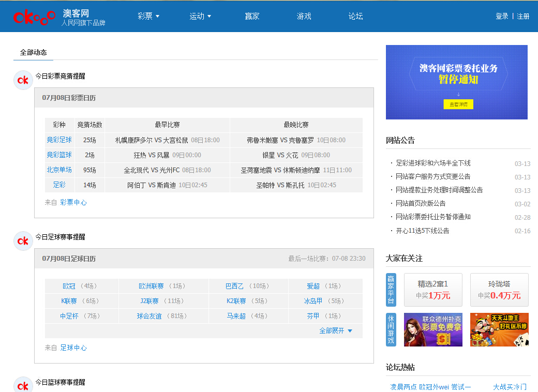Open K联赛 league matches
The image size is (538, 392).
click(x=69, y=301)
